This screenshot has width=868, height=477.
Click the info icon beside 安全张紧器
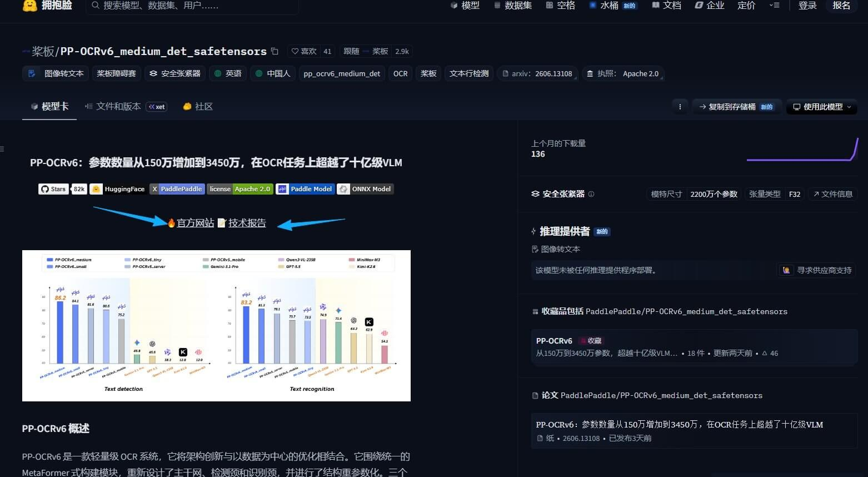[x=591, y=194]
